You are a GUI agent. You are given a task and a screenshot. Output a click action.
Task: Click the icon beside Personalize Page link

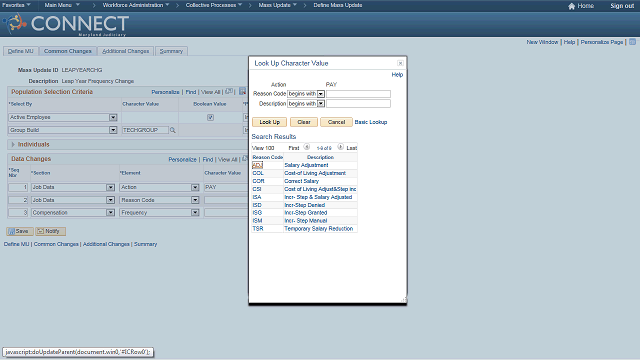pos(632,42)
